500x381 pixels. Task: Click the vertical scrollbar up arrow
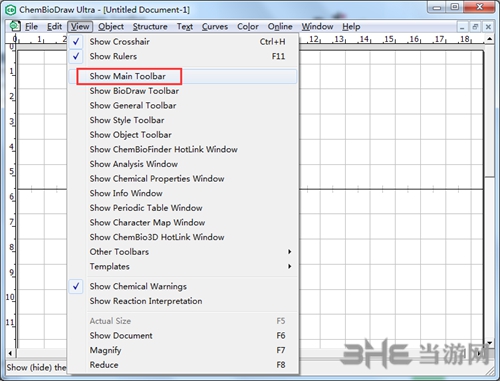489,39
